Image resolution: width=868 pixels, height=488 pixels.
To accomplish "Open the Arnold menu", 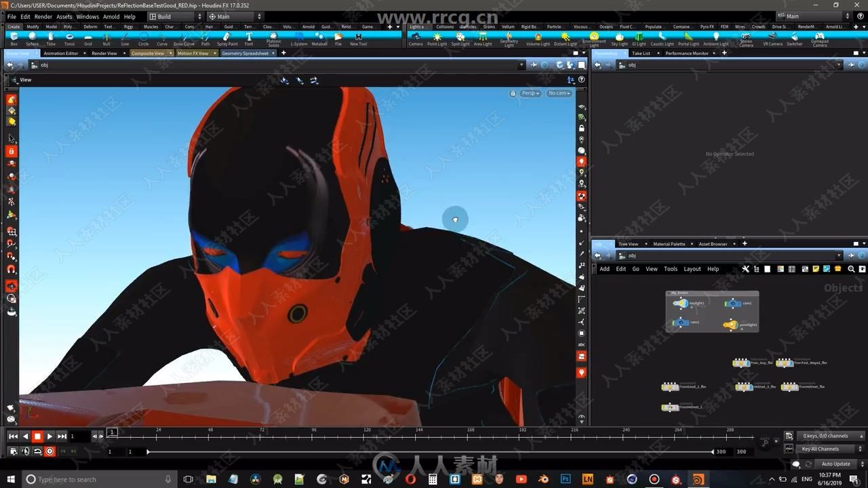I will [x=111, y=16].
